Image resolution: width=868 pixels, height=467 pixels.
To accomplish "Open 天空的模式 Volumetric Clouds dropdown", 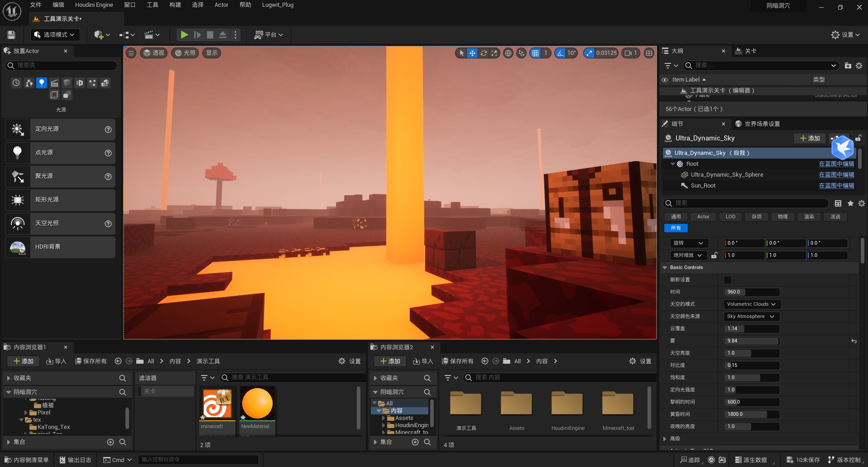I will 752,304.
